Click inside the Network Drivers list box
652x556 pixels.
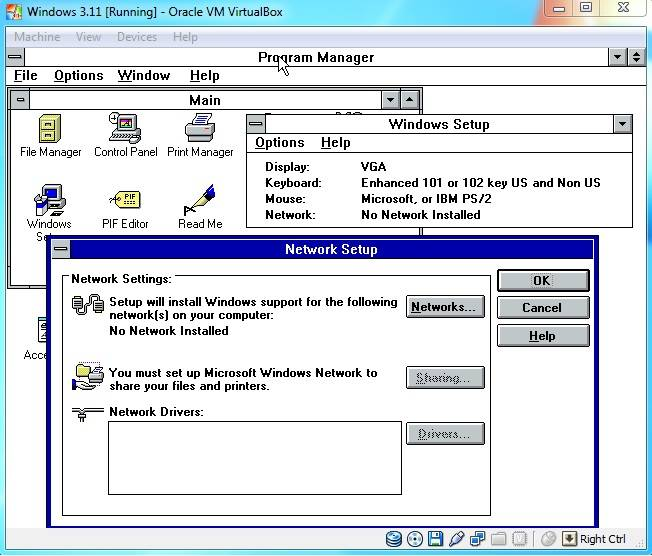[x=254, y=457]
